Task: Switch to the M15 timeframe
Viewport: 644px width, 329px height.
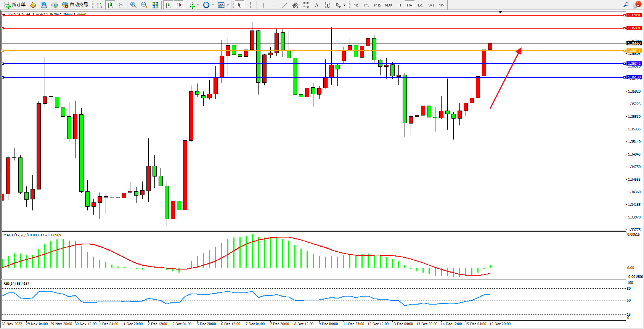Action: point(377,5)
